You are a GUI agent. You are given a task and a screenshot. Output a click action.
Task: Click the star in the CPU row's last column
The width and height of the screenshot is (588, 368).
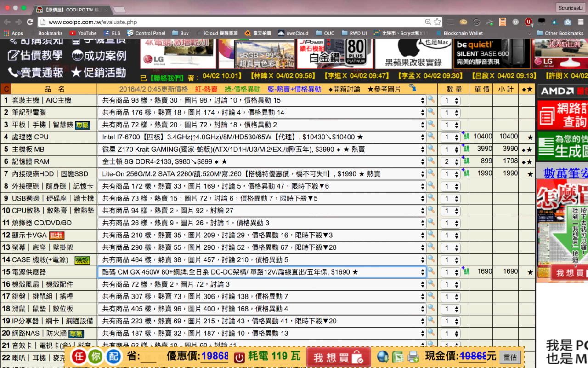pos(530,137)
